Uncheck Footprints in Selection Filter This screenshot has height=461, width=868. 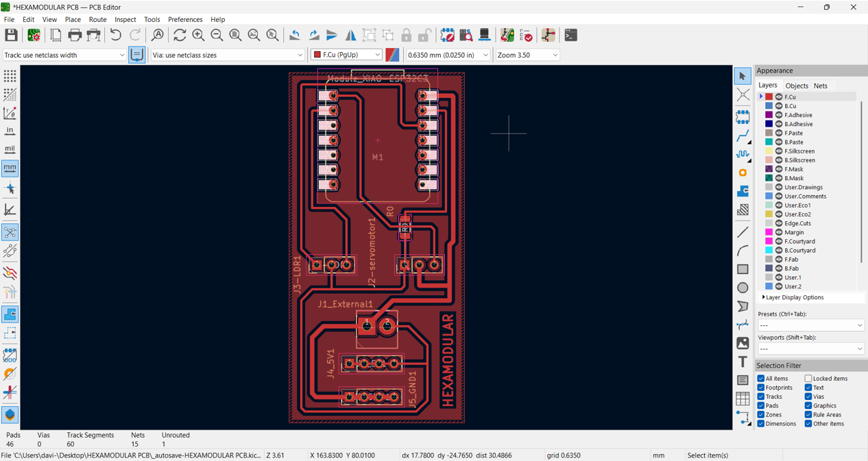[761, 388]
